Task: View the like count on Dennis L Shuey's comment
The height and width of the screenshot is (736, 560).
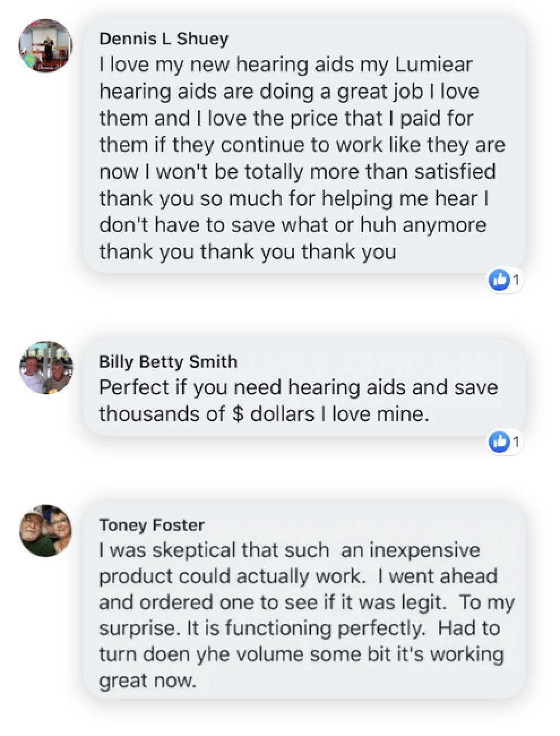Action: 516,279
